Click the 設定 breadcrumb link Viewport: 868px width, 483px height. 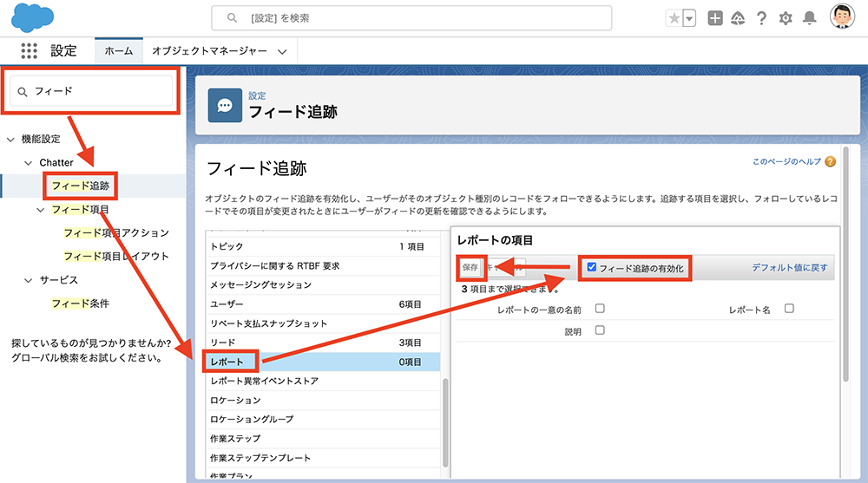click(257, 95)
